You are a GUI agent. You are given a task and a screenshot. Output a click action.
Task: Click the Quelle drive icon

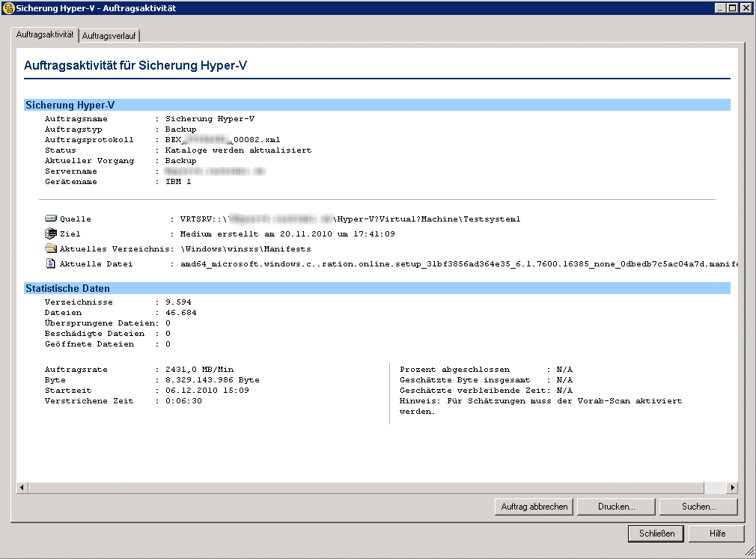(x=51, y=219)
